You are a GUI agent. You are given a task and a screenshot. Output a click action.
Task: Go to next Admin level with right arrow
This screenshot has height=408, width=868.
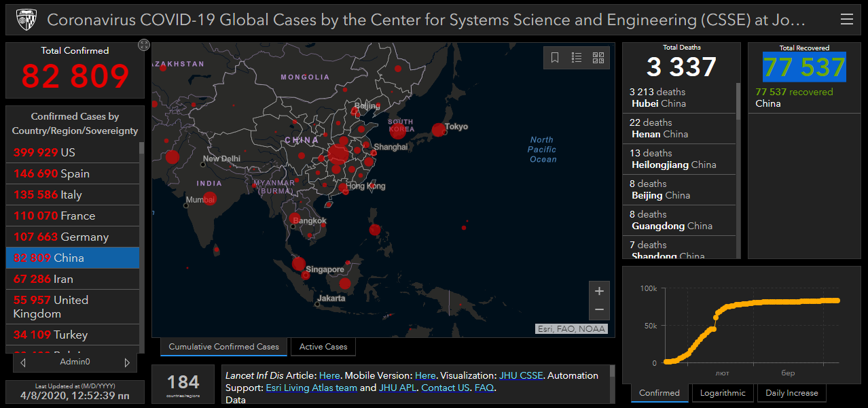pyautogui.click(x=126, y=362)
